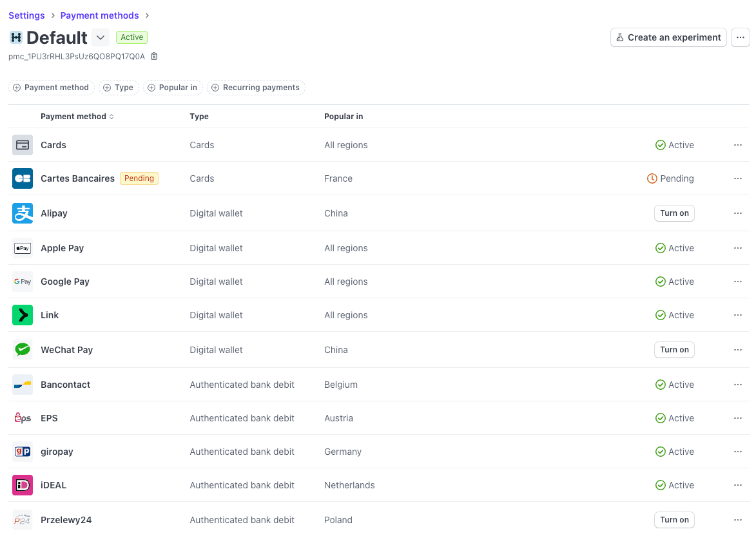The height and width of the screenshot is (536, 756).
Task: Go to Settings breadcrumb link
Action: [x=26, y=15]
